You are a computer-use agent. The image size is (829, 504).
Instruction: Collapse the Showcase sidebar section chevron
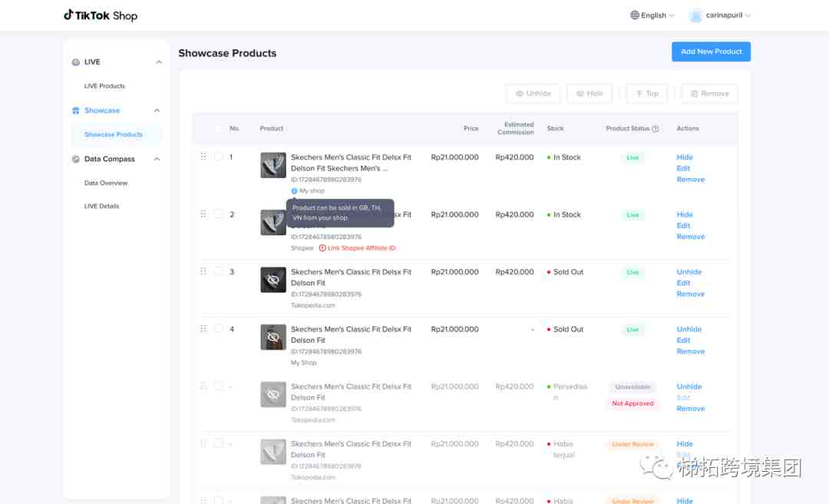point(157,110)
